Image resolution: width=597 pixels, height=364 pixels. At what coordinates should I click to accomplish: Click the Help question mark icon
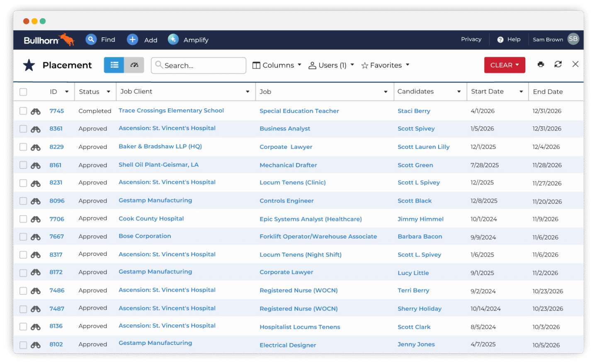(500, 39)
